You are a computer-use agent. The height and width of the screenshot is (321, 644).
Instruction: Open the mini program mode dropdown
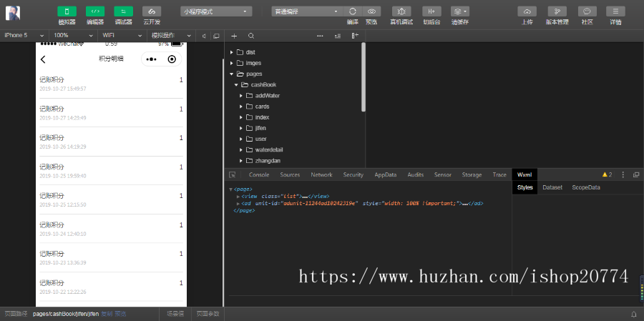click(x=216, y=11)
